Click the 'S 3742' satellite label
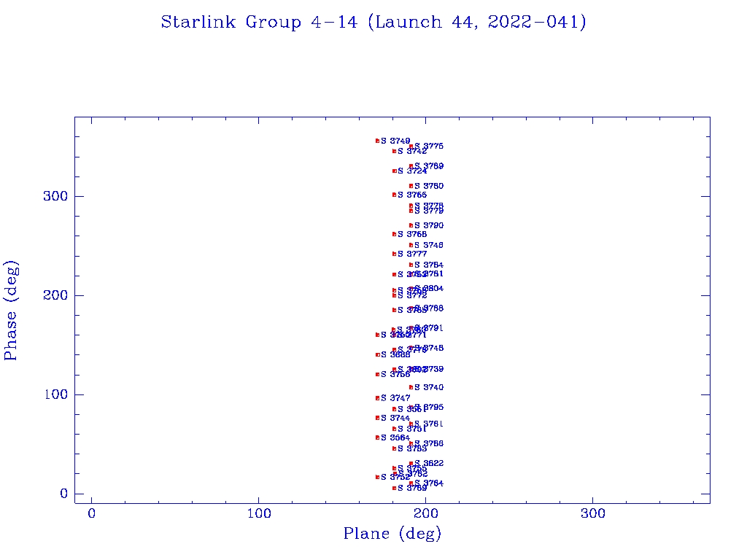747x560 pixels. pos(412,152)
